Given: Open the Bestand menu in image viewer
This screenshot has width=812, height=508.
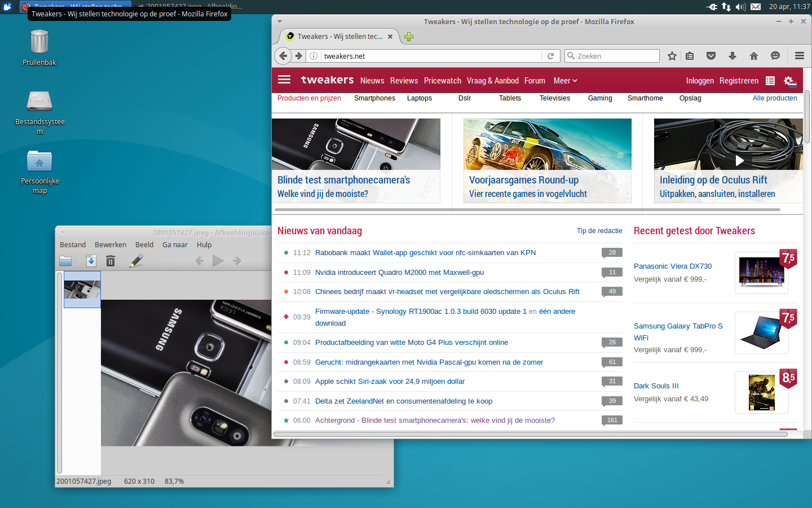Looking at the screenshot, I should point(73,244).
